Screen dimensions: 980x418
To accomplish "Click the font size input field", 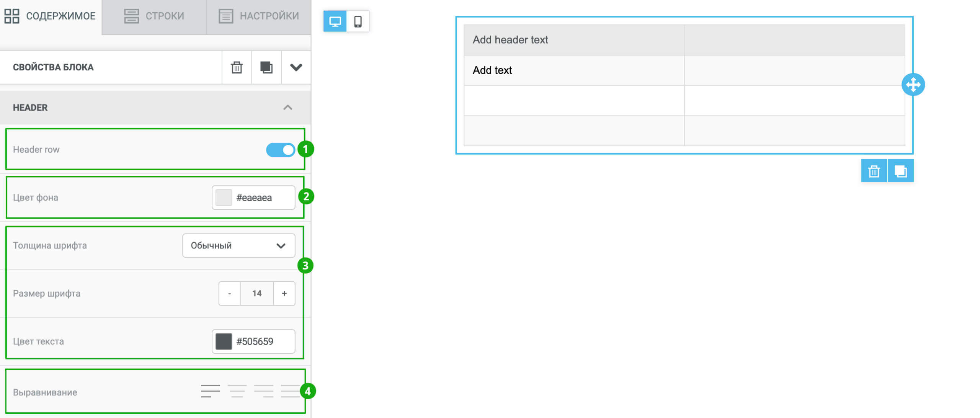I will tap(256, 292).
